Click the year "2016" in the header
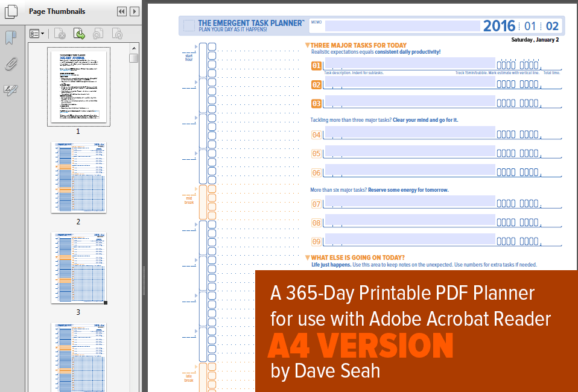 point(499,26)
